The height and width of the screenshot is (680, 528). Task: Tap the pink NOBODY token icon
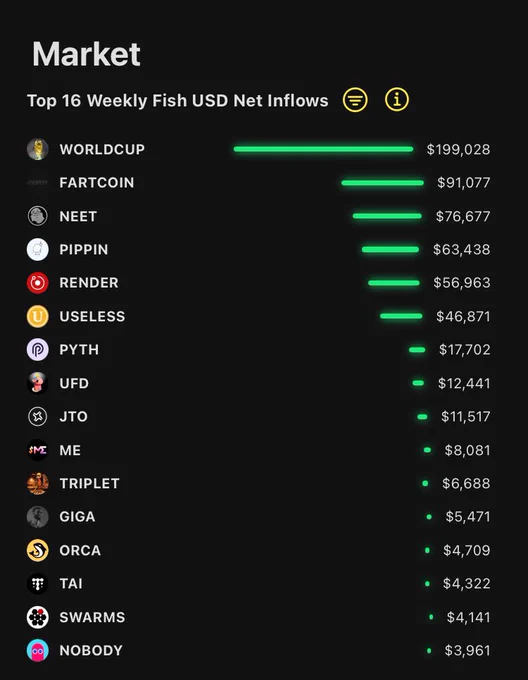(x=38, y=651)
